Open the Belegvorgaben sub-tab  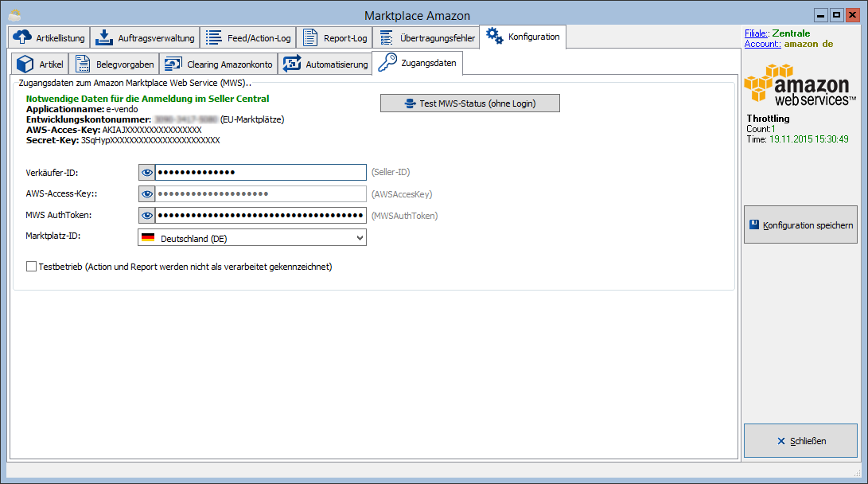click(x=114, y=64)
